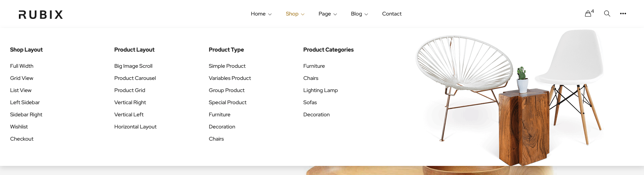Choose Sidebar Right shop layout
This screenshot has width=644, height=175.
[26, 115]
